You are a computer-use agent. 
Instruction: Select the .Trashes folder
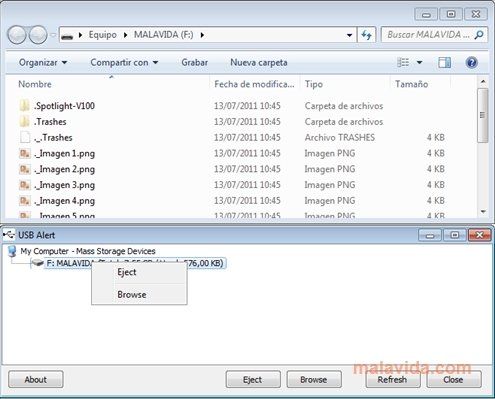click(50, 122)
